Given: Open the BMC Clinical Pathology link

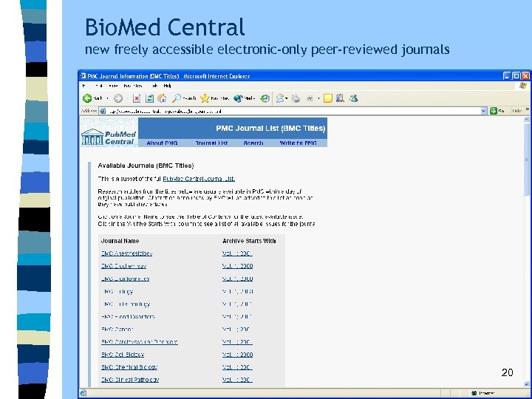Looking at the screenshot, I should click(x=130, y=380).
